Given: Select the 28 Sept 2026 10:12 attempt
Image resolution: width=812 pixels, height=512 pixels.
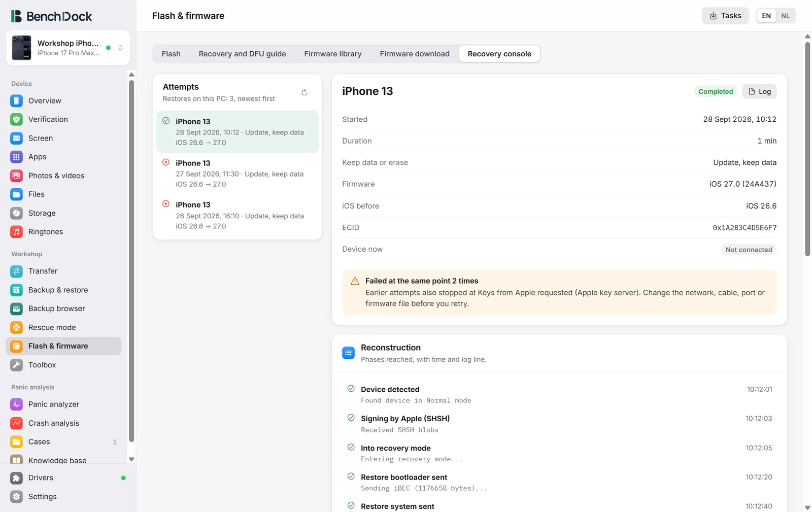Looking at the screenshot, I should pyautogui.click(x=238, y=132).
